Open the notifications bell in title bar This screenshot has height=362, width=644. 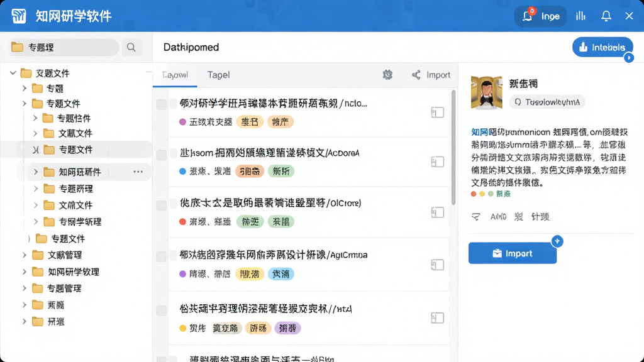point(606,16)
